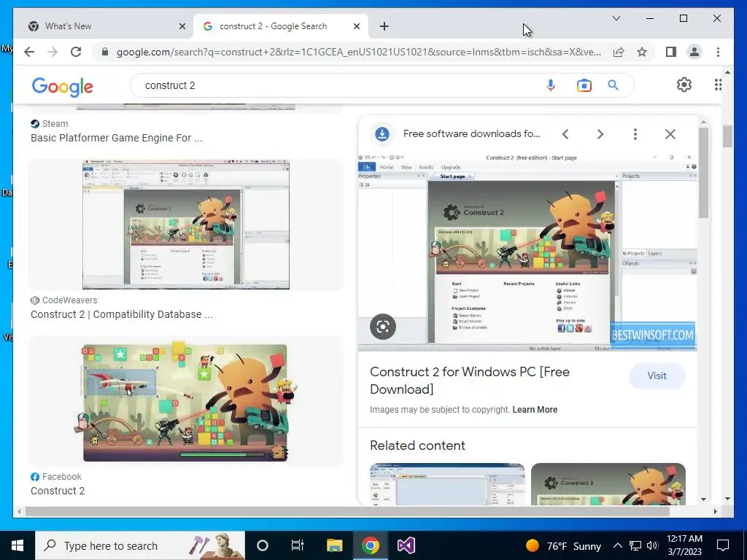The width and height of the screenshot is (747, 560).
Task: Click the CodeWeavers source label
Action: click(69, 300)
